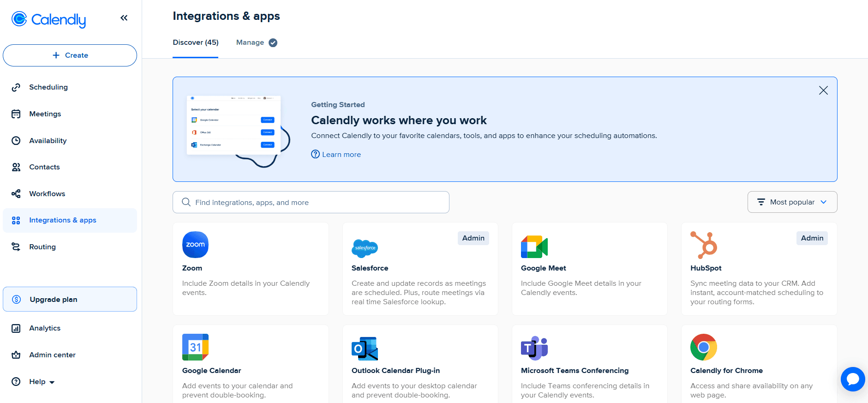This screenshot has height=403, width=868.
Task: Click Admin badge on HubSpot card
Action: (812, 238)
